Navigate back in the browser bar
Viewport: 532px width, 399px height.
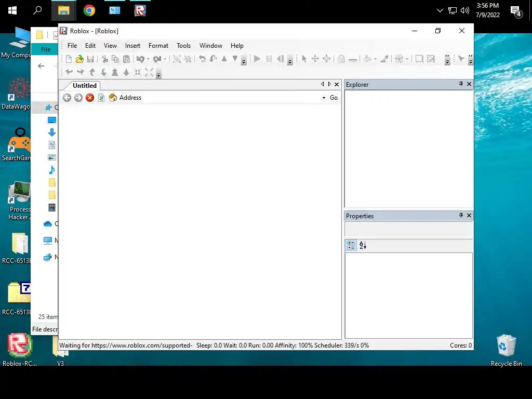(x=67, y=98)
